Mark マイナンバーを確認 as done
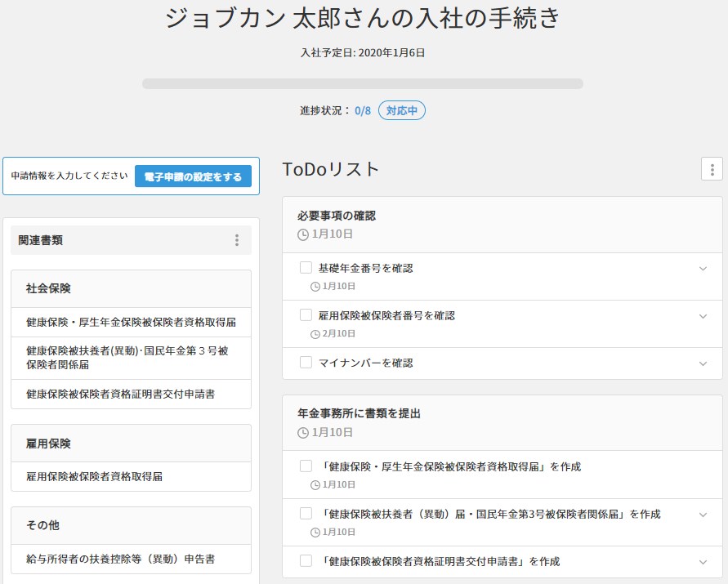 [x=306, y=363]
